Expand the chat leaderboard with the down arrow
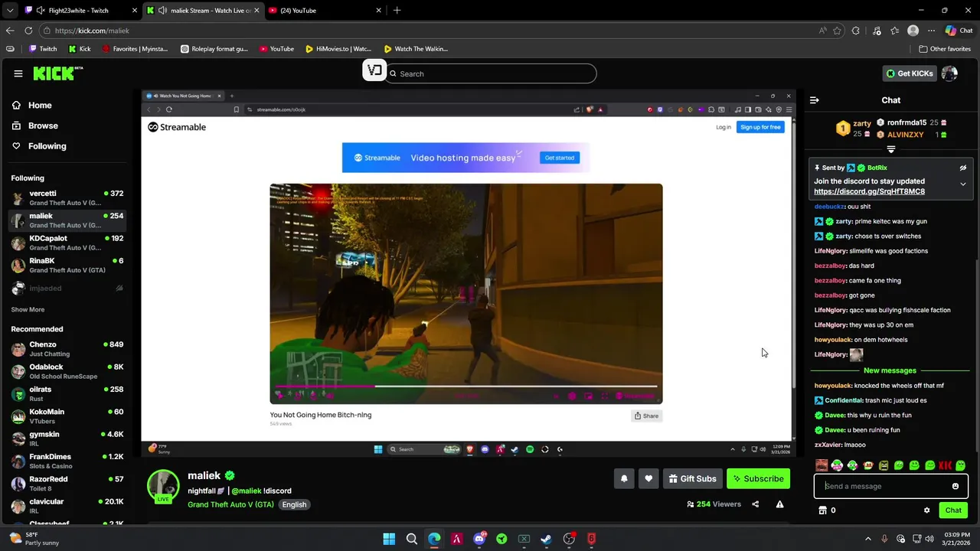The height and width of the screenshot is (551, 980). [890, 149]
